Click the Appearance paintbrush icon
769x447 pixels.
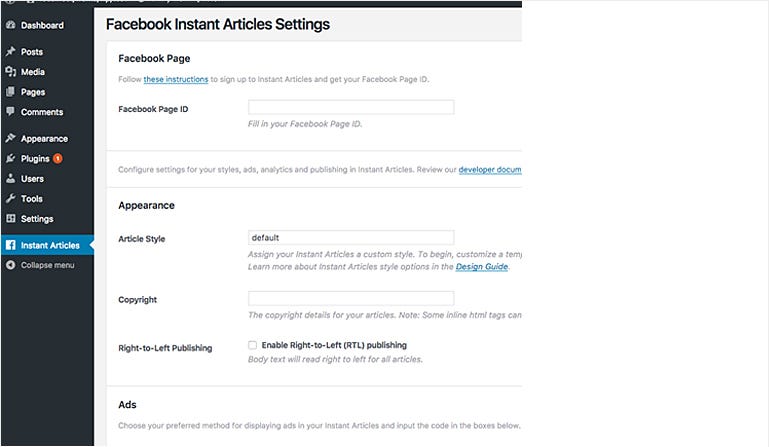(x=10, y=139)
